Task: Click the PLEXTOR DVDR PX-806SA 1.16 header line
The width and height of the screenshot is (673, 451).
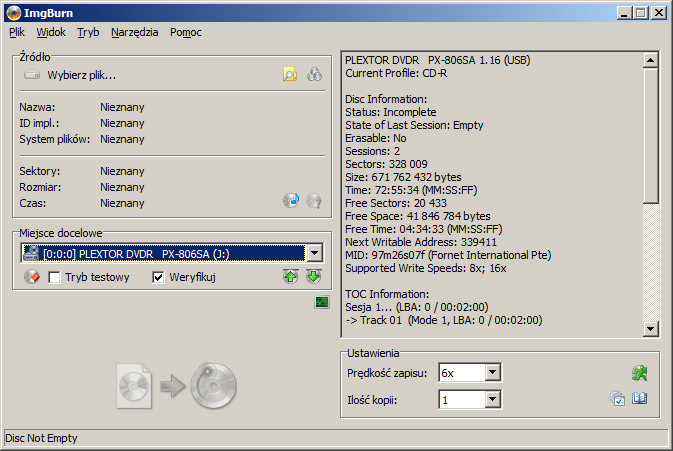Action: point(438,61)
